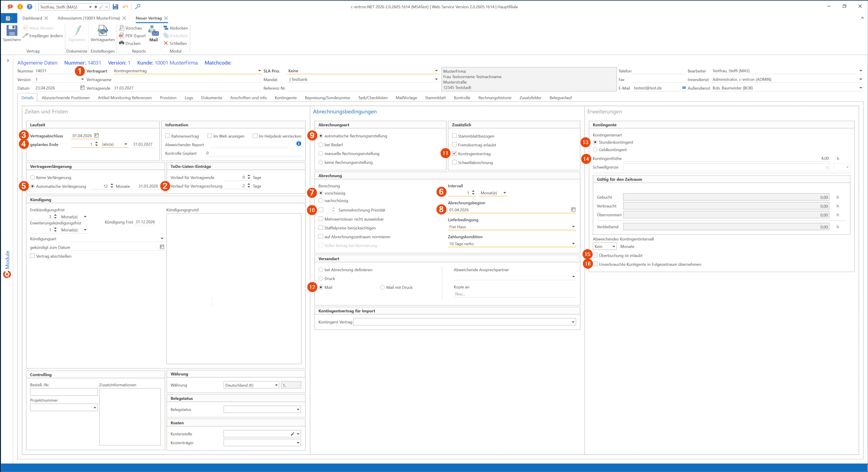Click Neue Version button

(38, 28)
